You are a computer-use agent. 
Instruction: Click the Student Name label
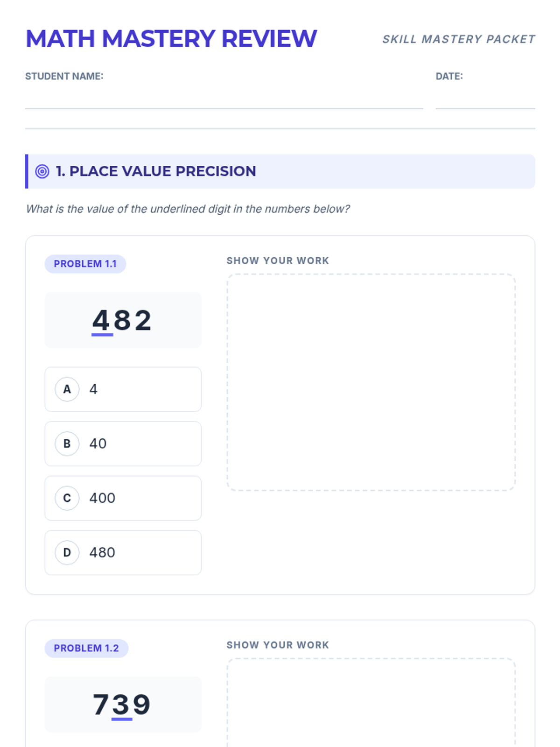pos(64,76)
